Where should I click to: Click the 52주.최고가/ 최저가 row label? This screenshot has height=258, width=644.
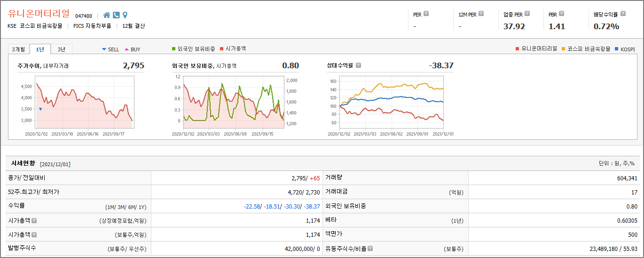coord(34,192)
